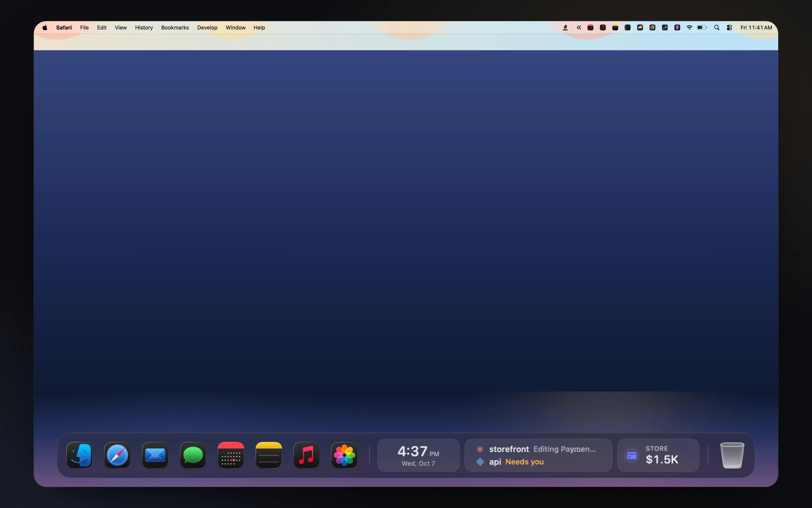The width and height of the screenshot is (812, 508).
Task: Open the Edit menu
Action: [x=102, y=28]
